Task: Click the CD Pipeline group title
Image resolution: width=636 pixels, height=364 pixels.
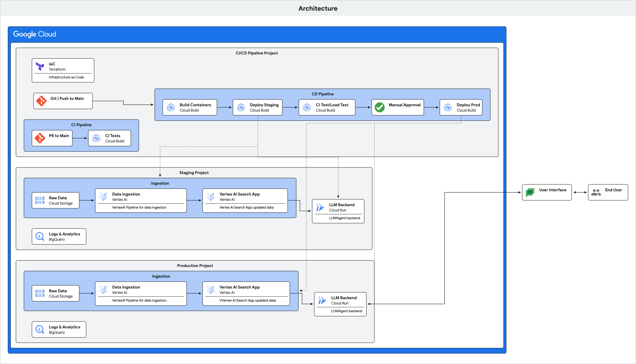Action: (x=323, y=94)
